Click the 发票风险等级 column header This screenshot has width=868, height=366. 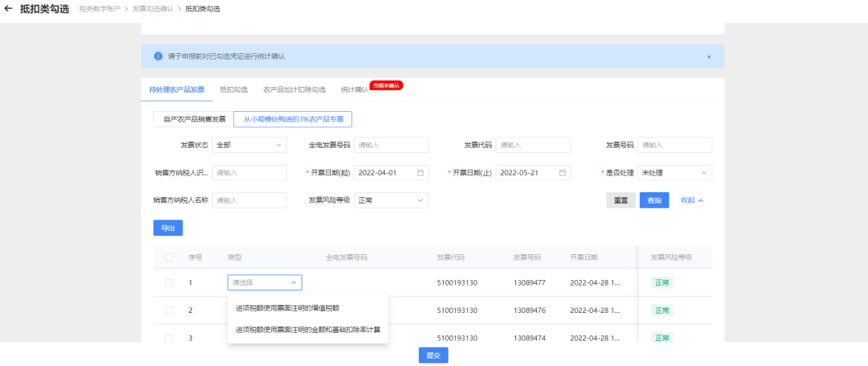click(x=671, y=257)
